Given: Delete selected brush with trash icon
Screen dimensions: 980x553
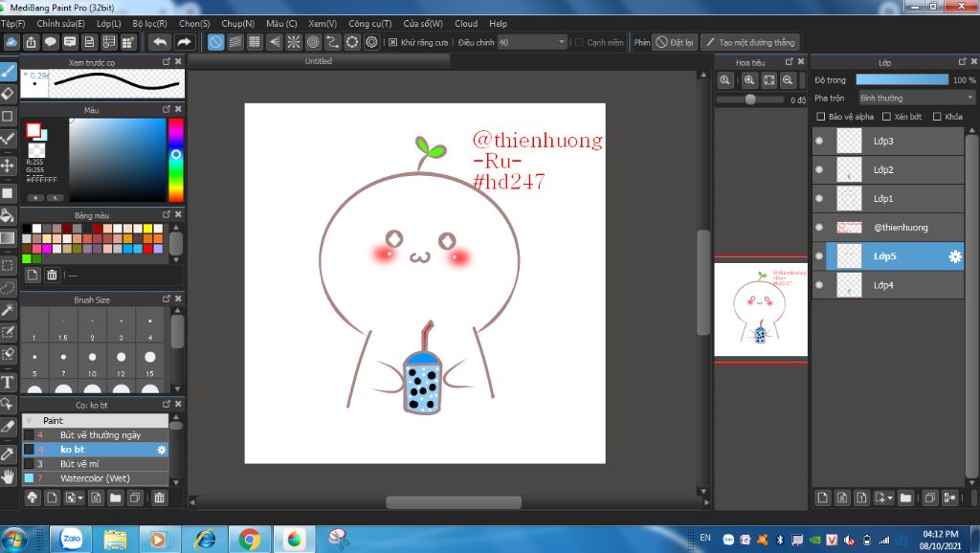Looking at the screenshot, I should click(160, 498).
